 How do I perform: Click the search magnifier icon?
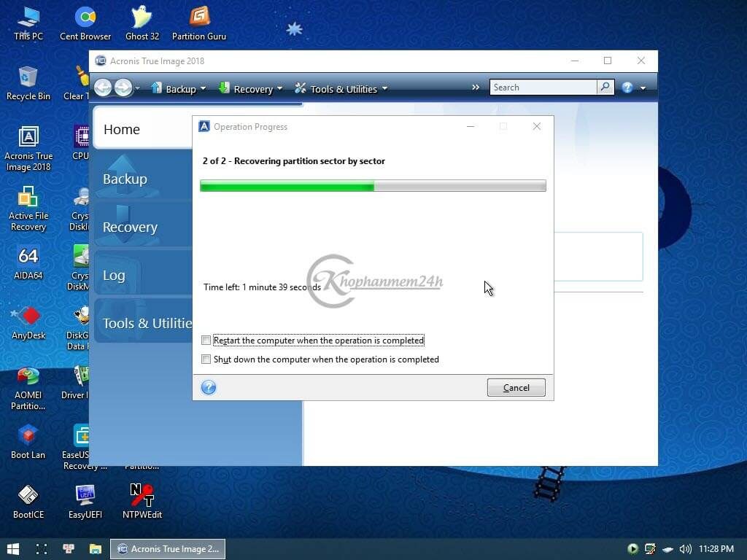click(x=605, y=87)
